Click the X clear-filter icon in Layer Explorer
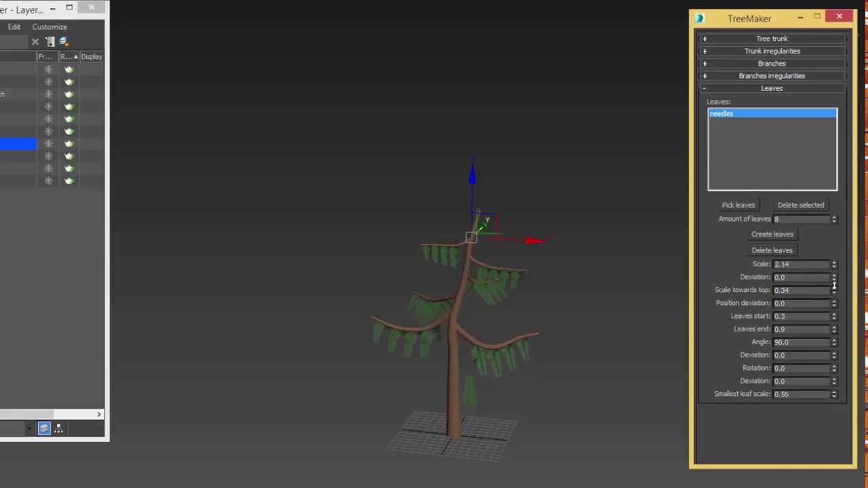The height and width of the screenshot is (488, 868). [35, 42]
